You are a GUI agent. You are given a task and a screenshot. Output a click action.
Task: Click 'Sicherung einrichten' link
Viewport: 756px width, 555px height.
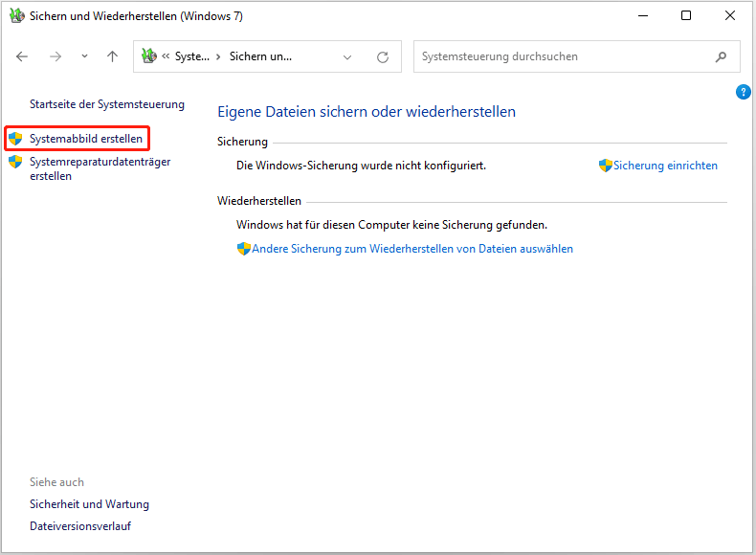[x=665, y=166]
